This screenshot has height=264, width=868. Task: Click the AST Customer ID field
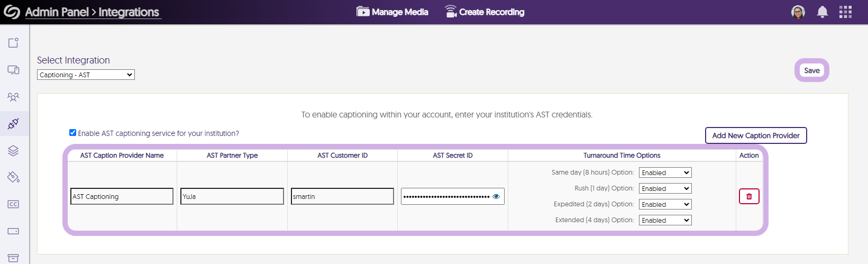pyautogui.click(x=342, y=196)
